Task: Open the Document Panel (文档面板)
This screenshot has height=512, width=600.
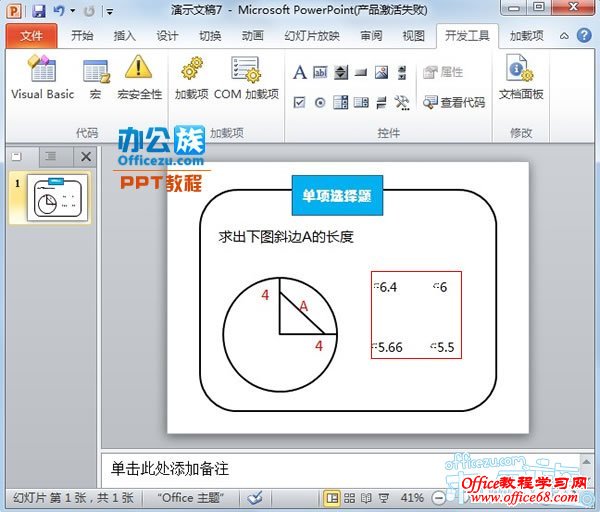Action: [x=520, y=78]
